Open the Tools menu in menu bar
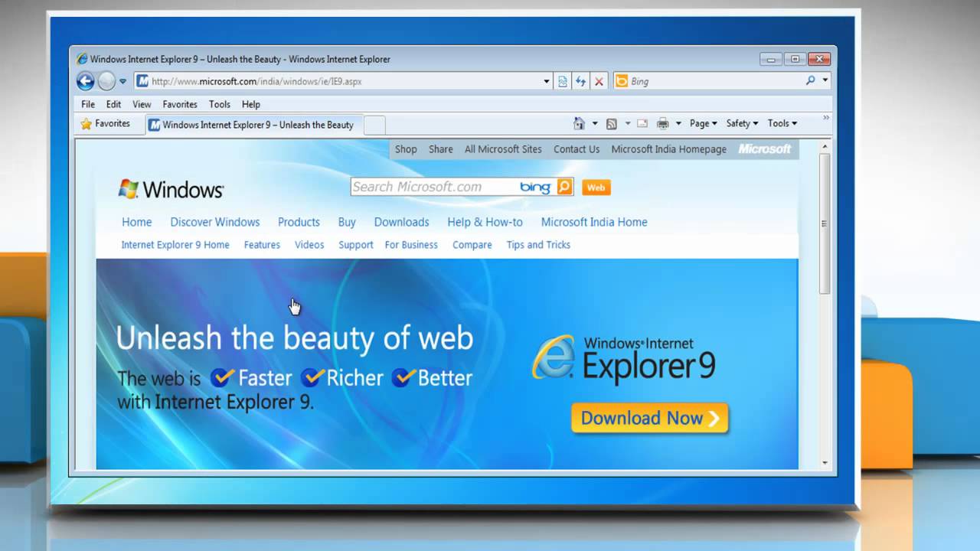The image size is (980, 551). (220, 104)
